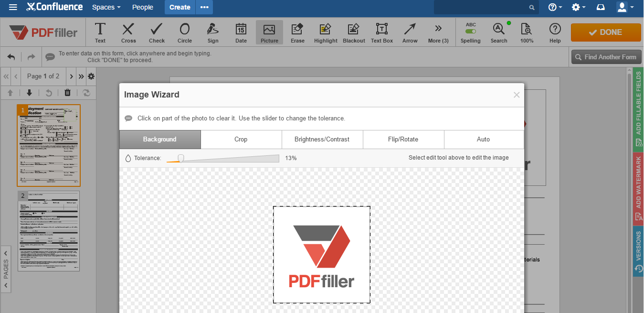The height and width of the screenshot is (313, 644).
Task: Select the Text tool
Action: [100, 32]
